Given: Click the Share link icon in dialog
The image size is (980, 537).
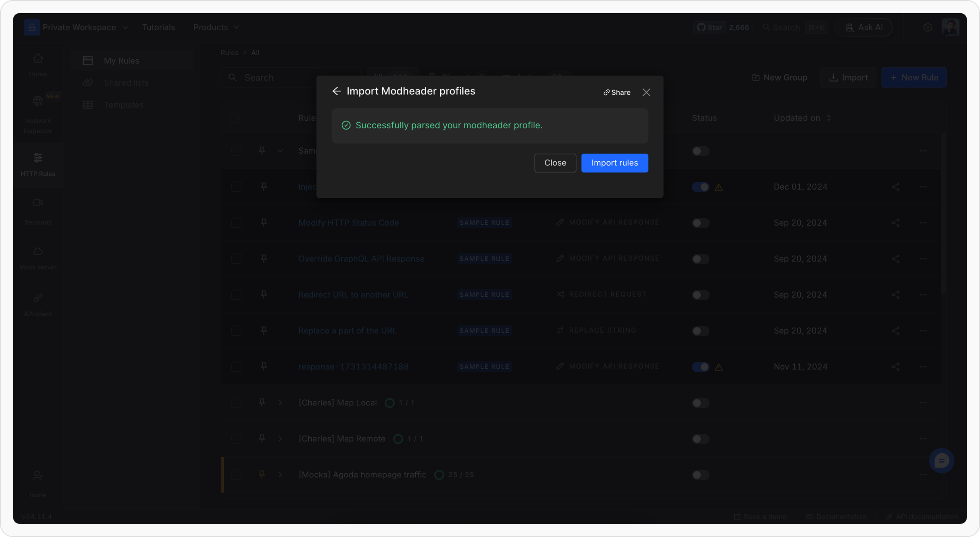Looking at the screenshot, I should pyautogui.click(x=606, y=93).
